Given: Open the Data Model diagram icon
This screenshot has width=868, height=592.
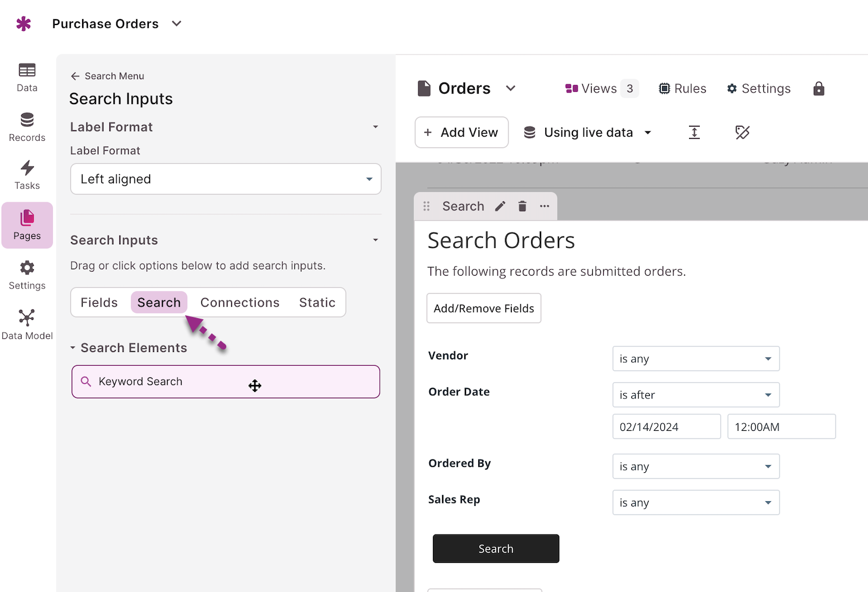Looking at the screenshot, I should 27,324.
